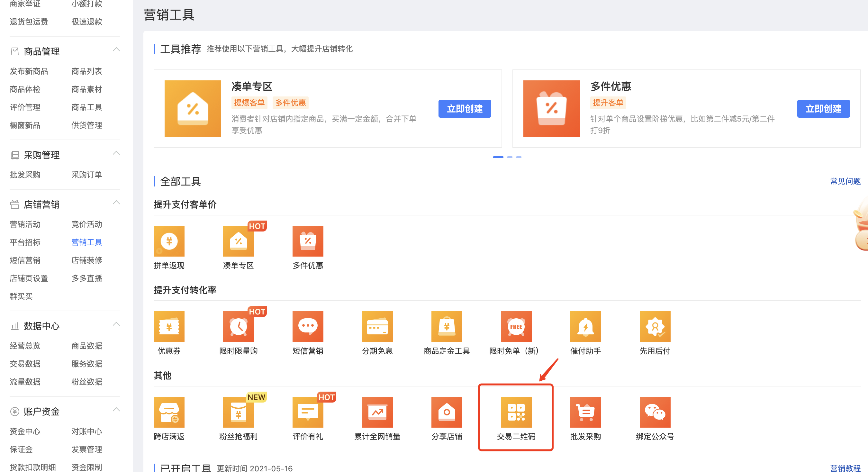Click 立即创建 for 凑单专区
The image size is (868, 472).
464,108
